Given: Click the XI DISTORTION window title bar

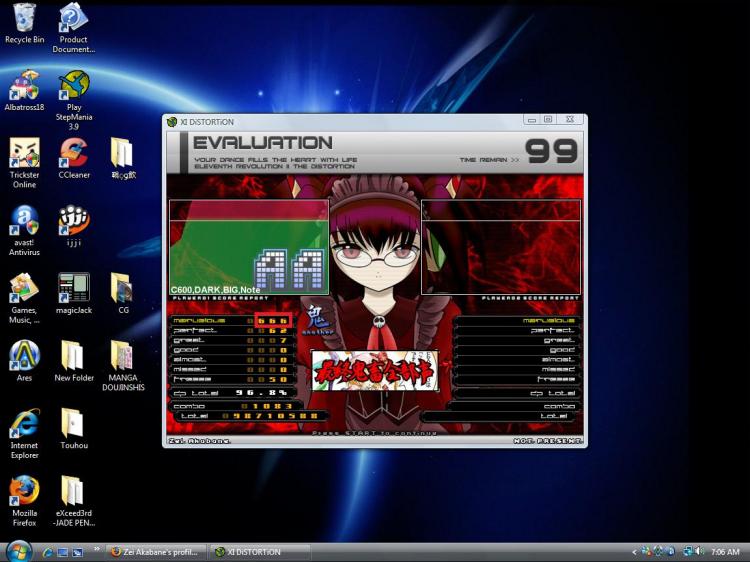Looking at the screenshot, I should [x=350, y=121].
